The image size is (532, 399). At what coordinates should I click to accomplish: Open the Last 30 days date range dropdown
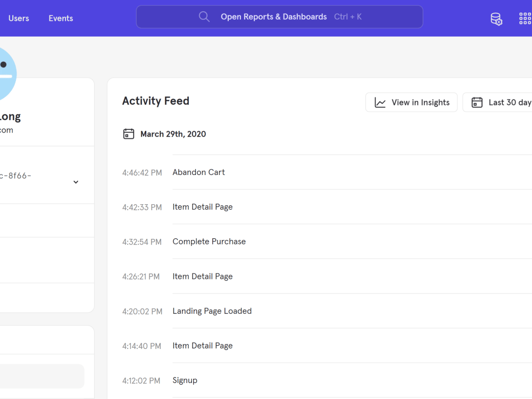505,102
